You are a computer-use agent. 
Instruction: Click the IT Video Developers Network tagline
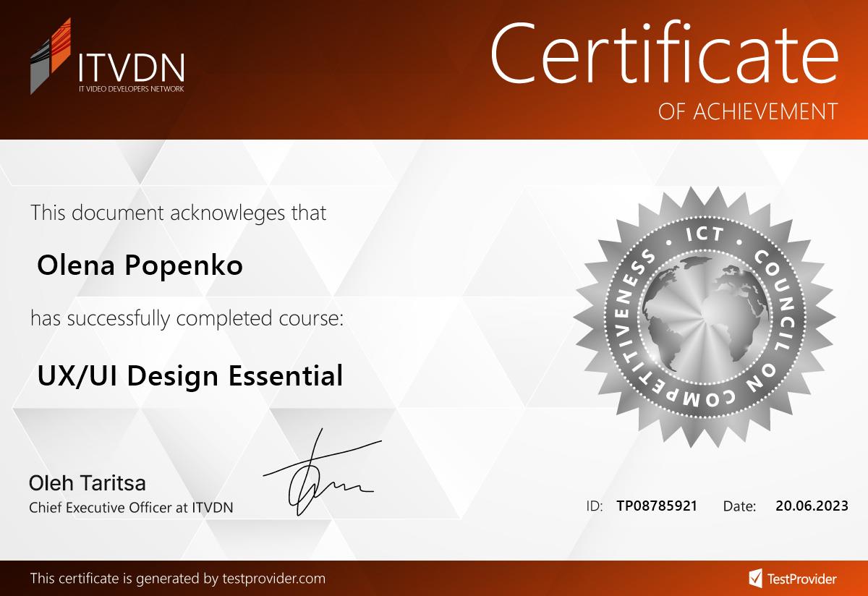pyautogui.click(x=131, y=89)
